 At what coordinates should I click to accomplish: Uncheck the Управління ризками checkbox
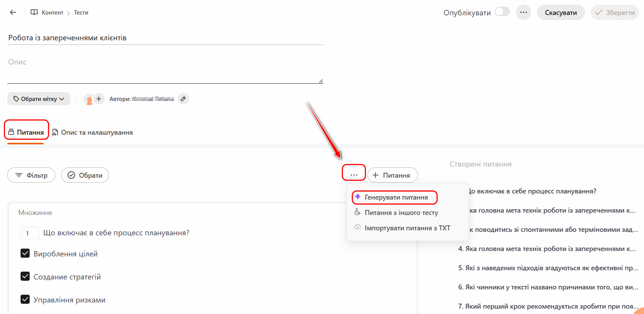tap(25, 299)
